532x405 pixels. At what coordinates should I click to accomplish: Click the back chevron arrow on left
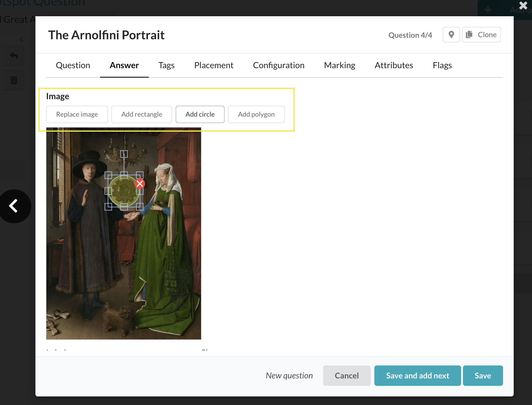(14, 206)
